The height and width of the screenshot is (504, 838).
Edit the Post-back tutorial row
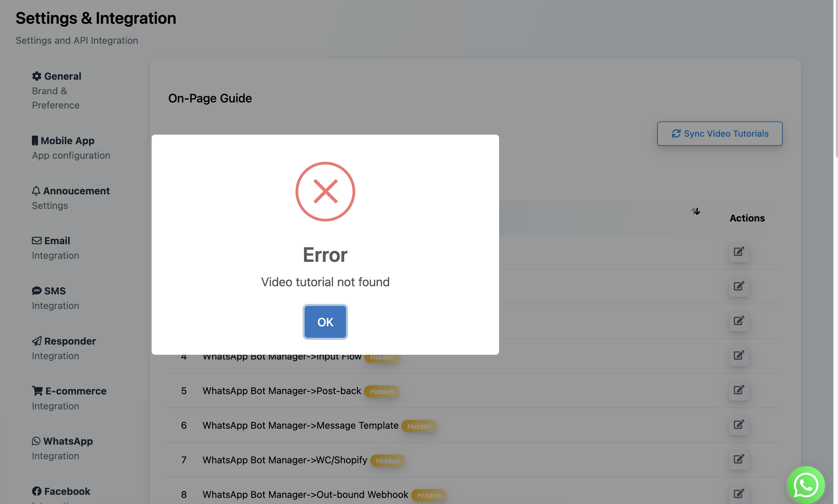pyautogui.click(x=739, y=390)
